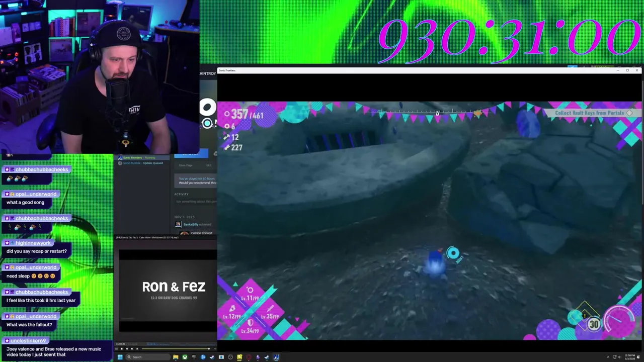Pause playback in the media player
This screenshot has height=362, width=644.
point(116,348)
